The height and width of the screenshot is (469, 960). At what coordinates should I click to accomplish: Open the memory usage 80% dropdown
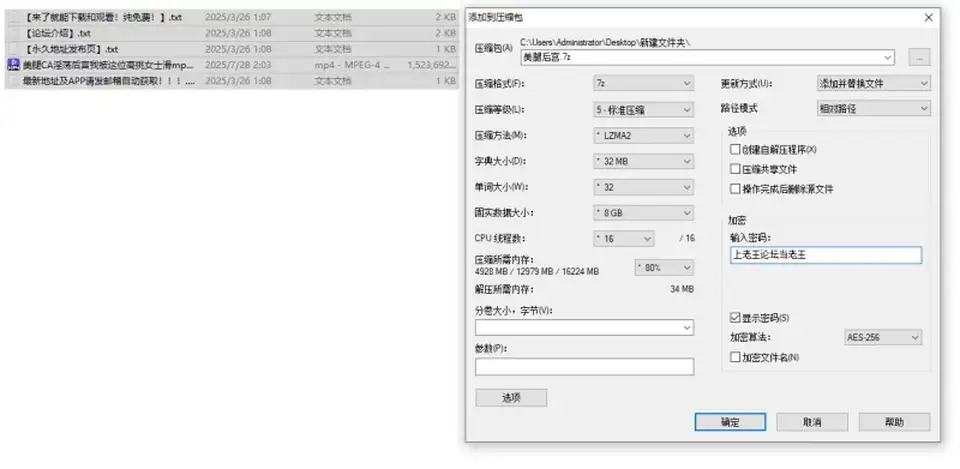[x=664, y=268]
